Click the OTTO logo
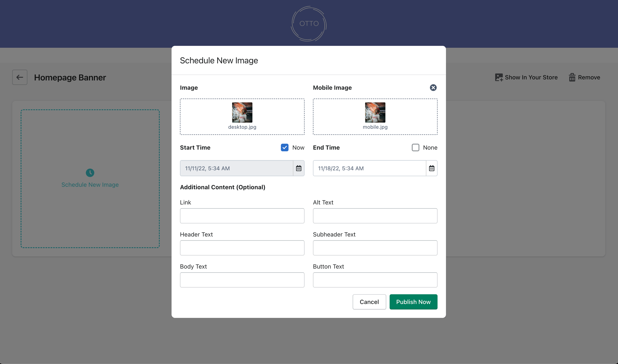618x364 pixels. pyautogui.click(x=309, y=23)
